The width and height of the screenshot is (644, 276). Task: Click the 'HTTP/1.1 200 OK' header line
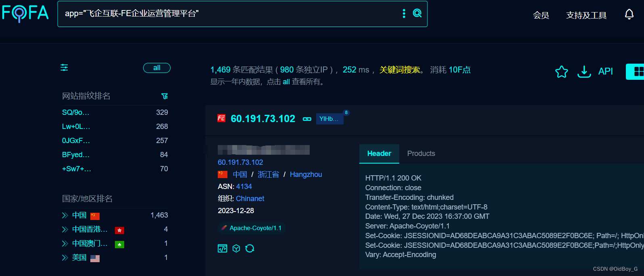[x=393, y=178]
